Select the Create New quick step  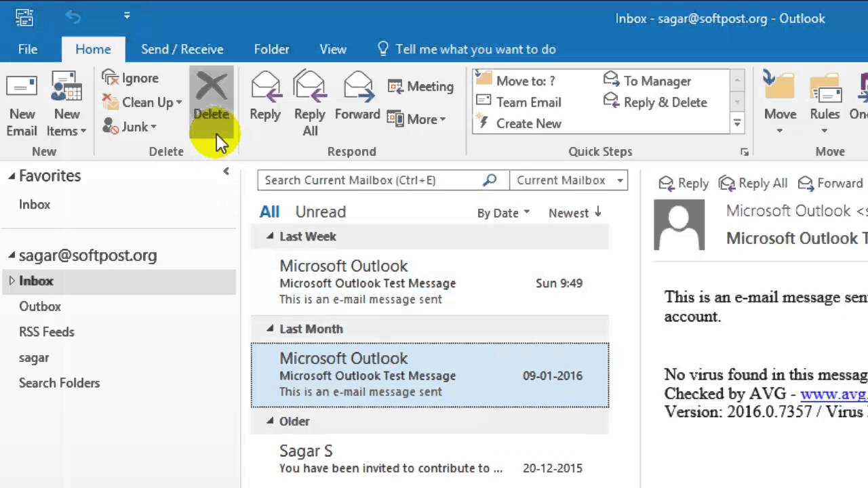[519, 123]
